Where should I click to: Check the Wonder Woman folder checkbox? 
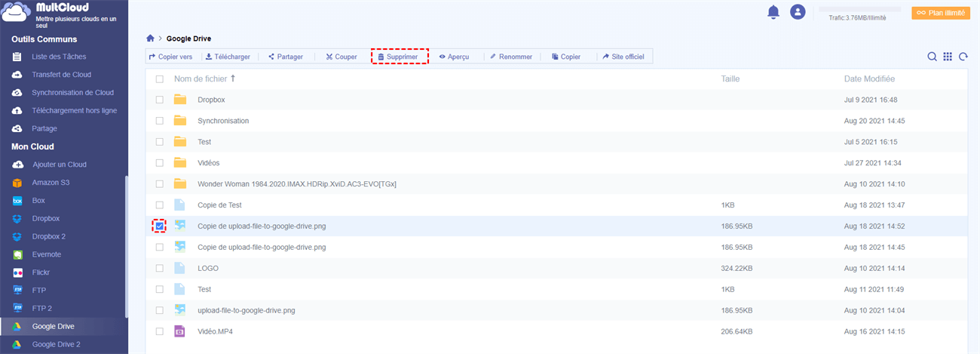pyautogui.click(x=159, y=184)
